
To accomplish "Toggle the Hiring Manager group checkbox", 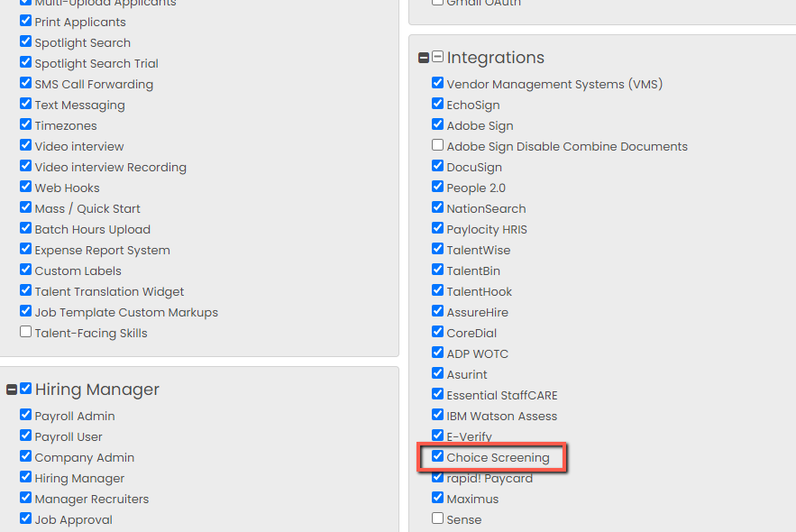I will tap(25, 389).
